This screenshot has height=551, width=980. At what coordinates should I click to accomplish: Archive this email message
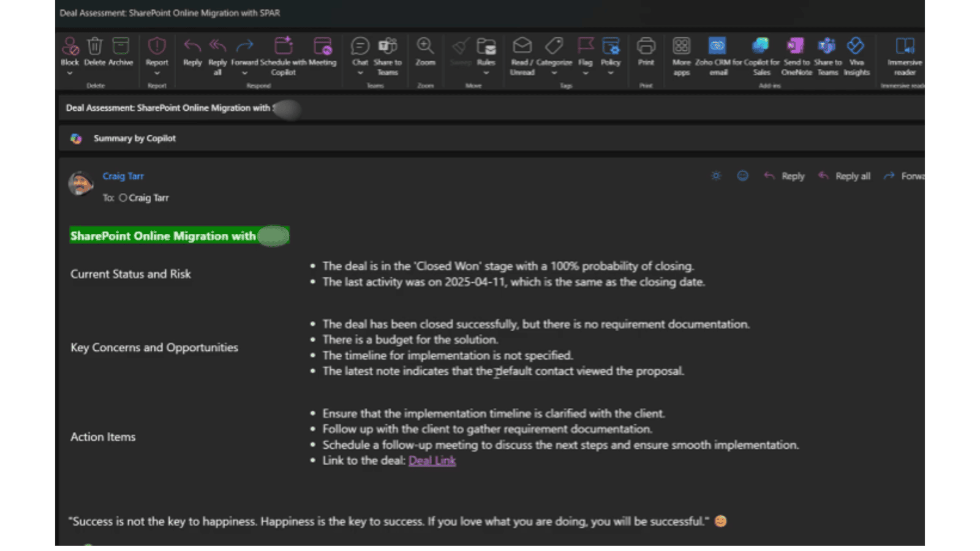(x=121, y=47)
